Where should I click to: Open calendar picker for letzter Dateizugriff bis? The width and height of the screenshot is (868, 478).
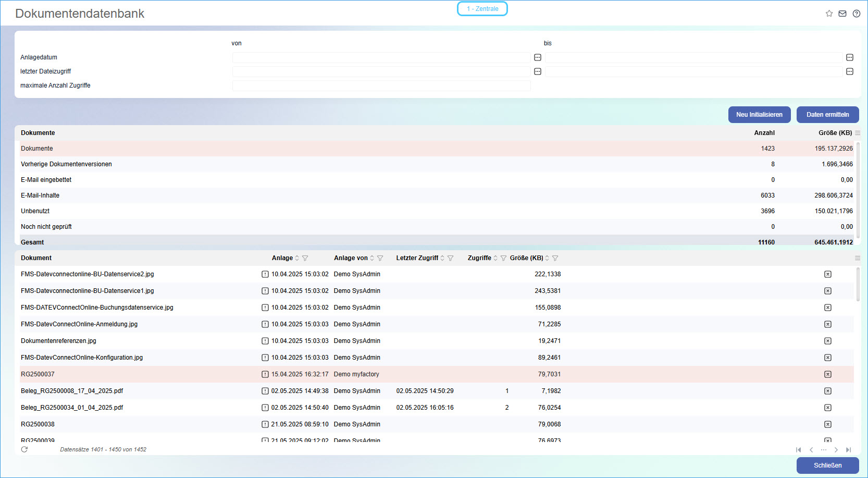point(850,71)
